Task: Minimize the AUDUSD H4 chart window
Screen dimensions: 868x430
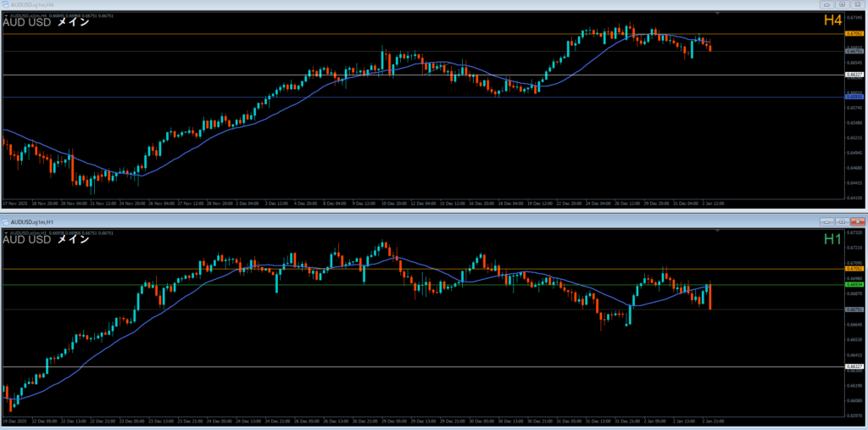Action: [x=828, y=4]
